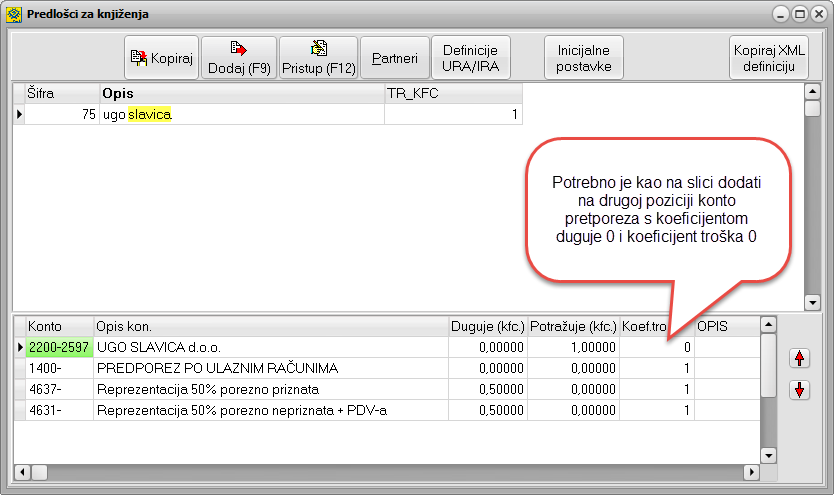Select Duguje 0,00000 in 1400- row
Viewport: 834px width, 495px height.
click(x=488, y=368)
